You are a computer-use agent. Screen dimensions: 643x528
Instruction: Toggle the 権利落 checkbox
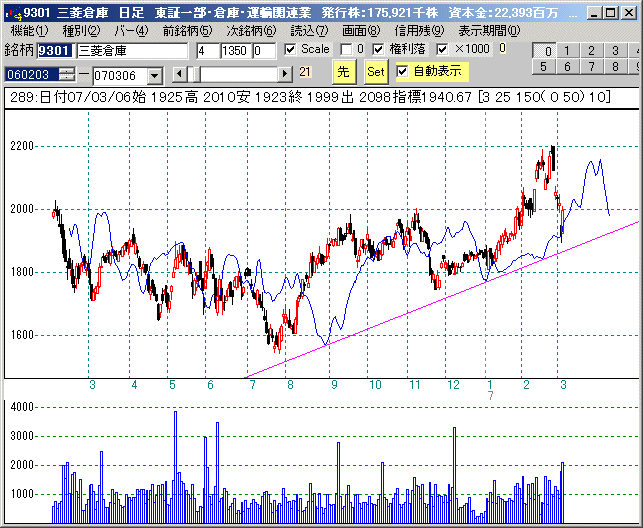(x=378, y=50)
